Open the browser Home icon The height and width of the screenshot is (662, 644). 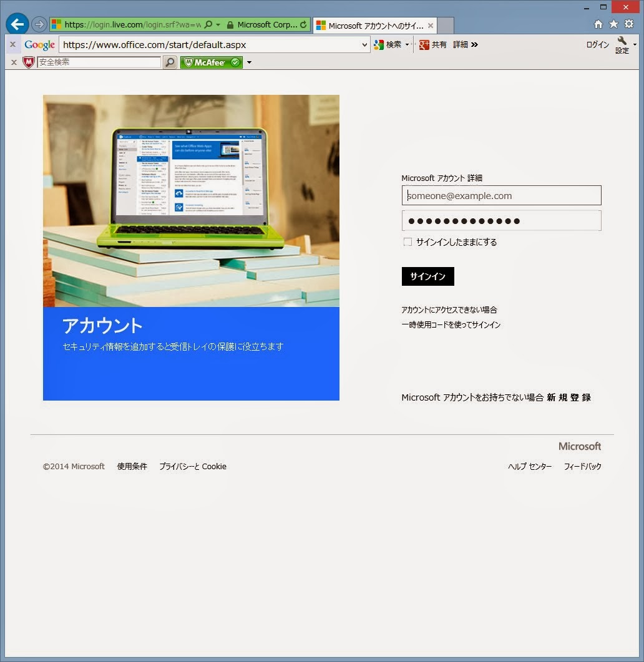coord(598,24)
